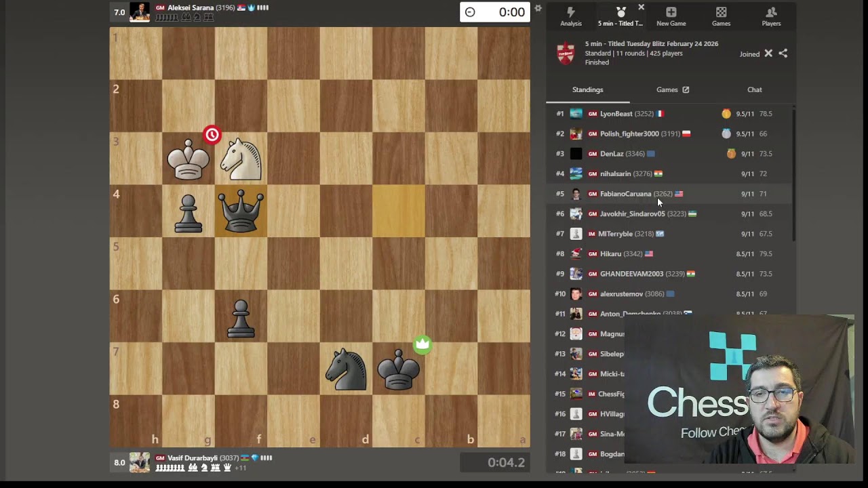Select the white knight on f3
Viewport: 868px width, 488px height.
pos(241,160)
